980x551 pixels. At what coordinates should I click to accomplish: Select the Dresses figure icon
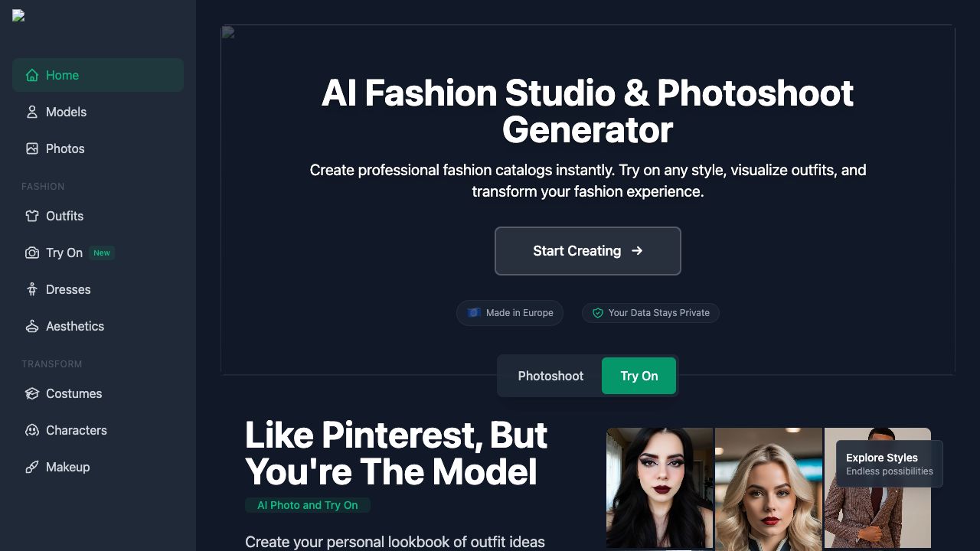32,289
